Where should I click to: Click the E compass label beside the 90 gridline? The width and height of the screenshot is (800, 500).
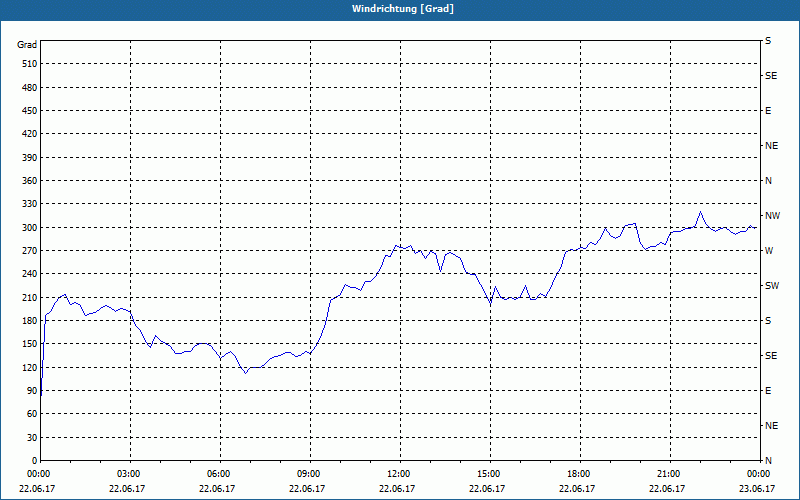(x=768, y=391)
